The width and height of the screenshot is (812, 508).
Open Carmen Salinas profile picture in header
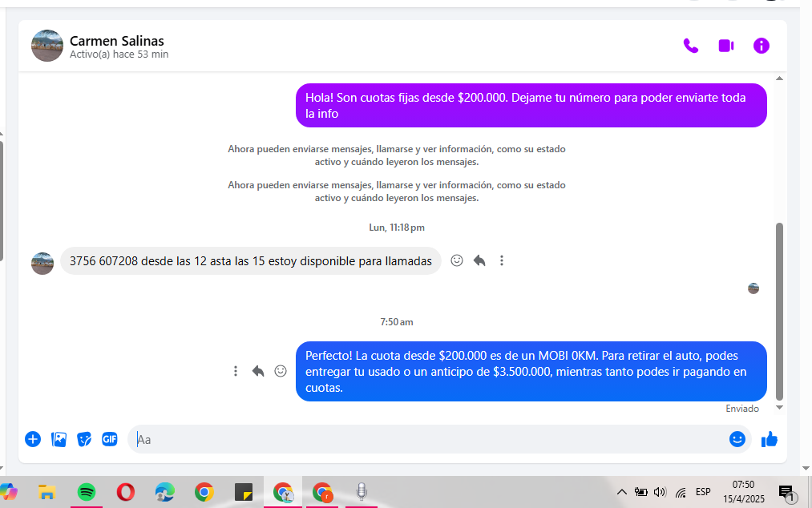[x=47, y=46]
